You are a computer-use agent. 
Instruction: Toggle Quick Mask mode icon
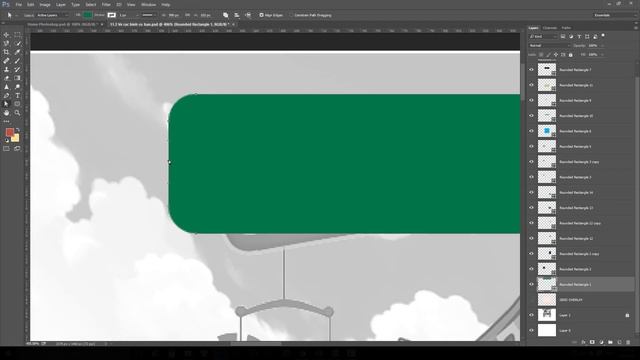pyautogui.click(x=6, y=149)
